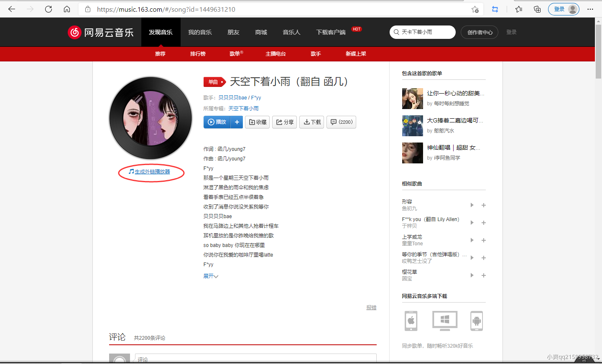Open album link 天空下着小雨
Screen dimensions: 602x364
tap(243, 108)
